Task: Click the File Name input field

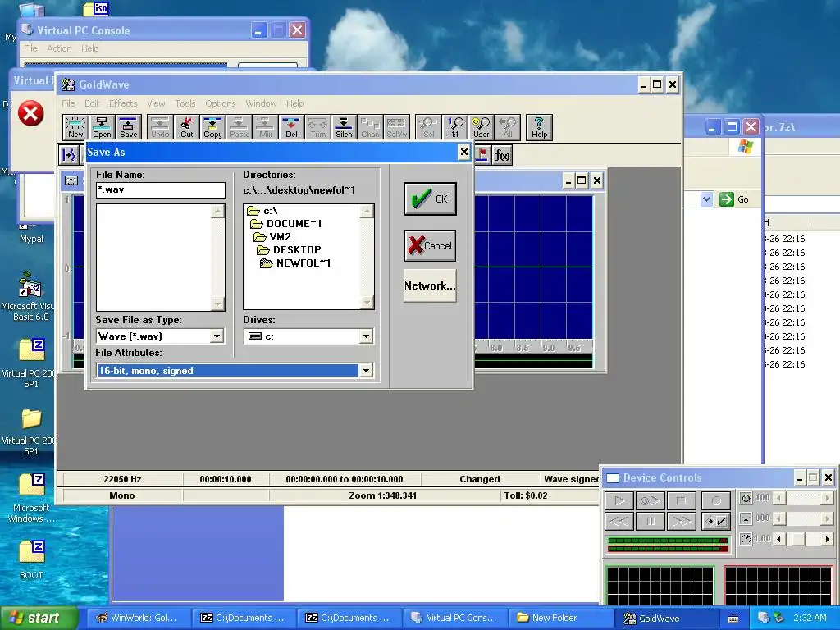Action: click(161, 189)
